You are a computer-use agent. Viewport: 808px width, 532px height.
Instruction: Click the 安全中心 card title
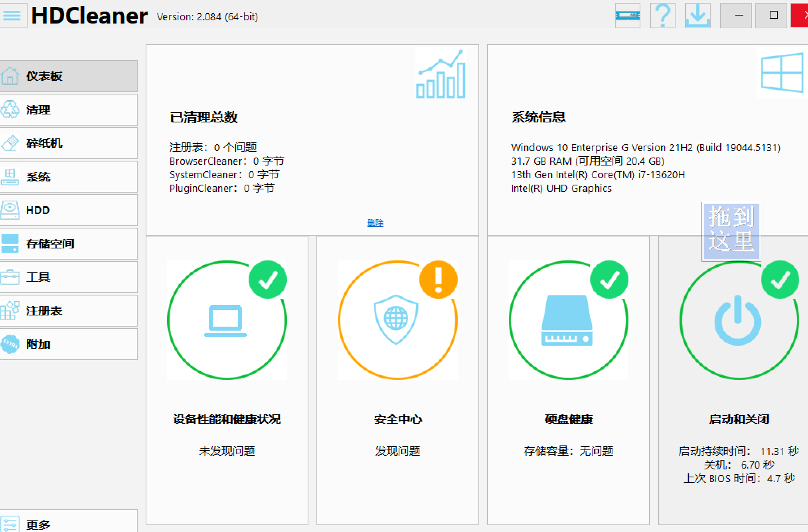[x=397, y=419]
